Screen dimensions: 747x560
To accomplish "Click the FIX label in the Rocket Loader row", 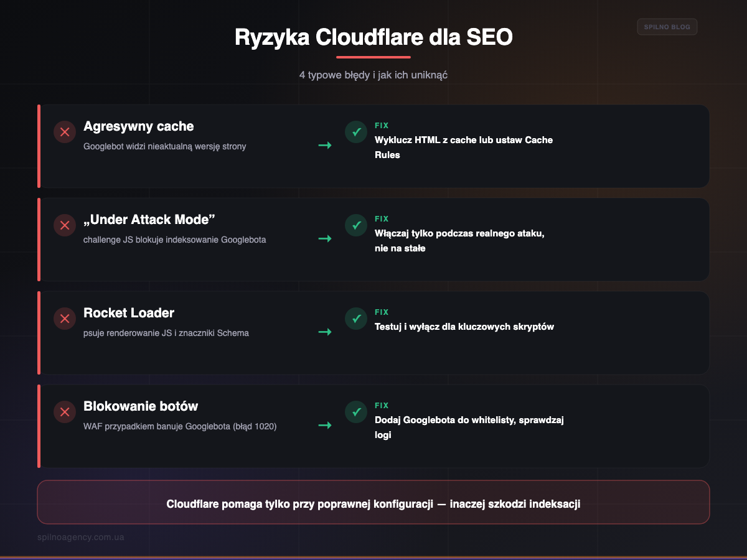I will pyautogui.click(x=382, y=312).
